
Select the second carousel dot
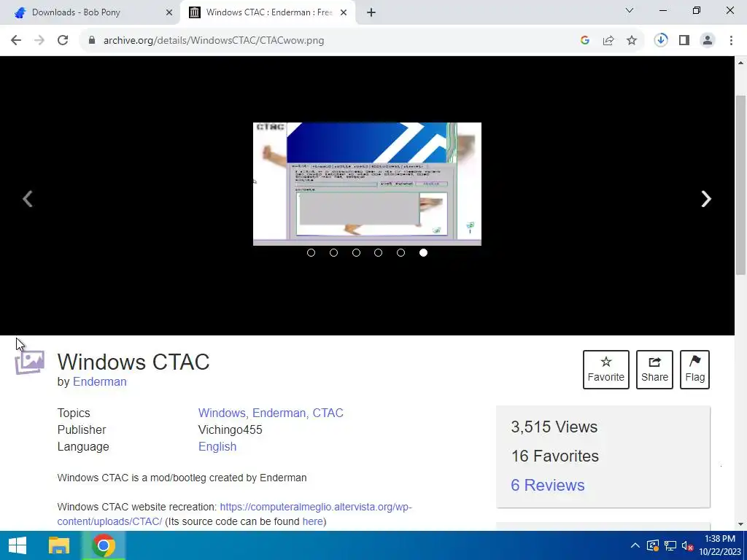point(333,253)
